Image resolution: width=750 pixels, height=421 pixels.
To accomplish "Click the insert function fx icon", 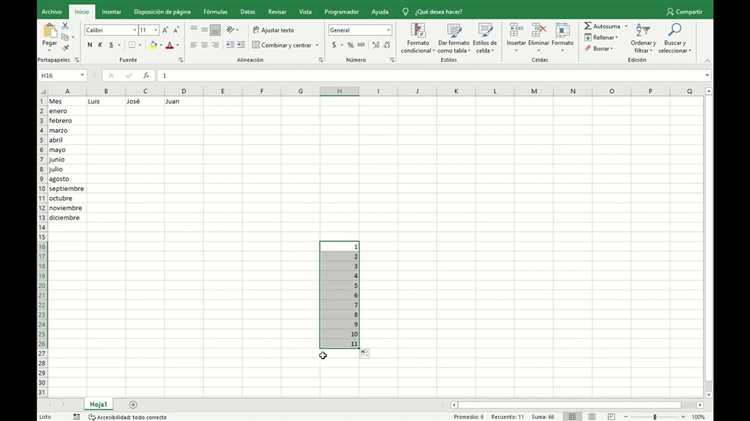I will click(146, 76).
